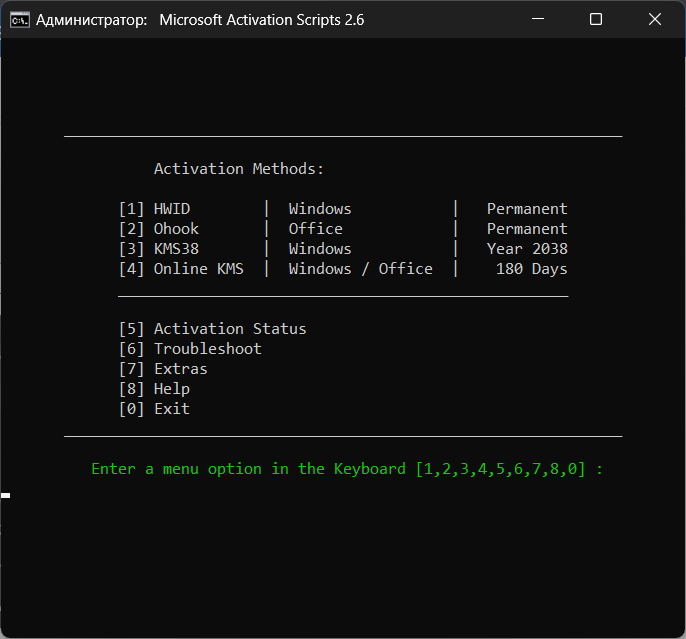Select the [1] HWID menu entry
This screenshot has width=686, height=639.
tap(154, 209)
